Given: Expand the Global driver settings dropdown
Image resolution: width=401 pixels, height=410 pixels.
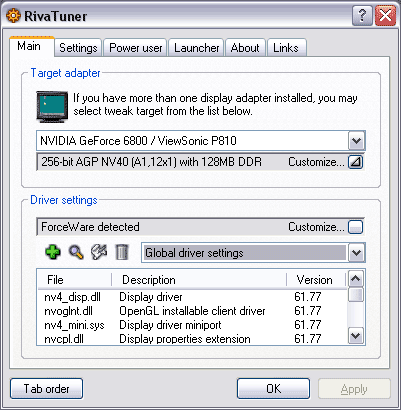Looking at the screenshot, I should tap(357, 253).
